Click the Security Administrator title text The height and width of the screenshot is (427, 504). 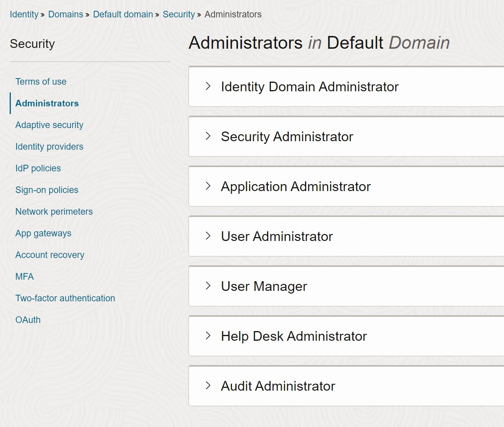pos(287,137)
